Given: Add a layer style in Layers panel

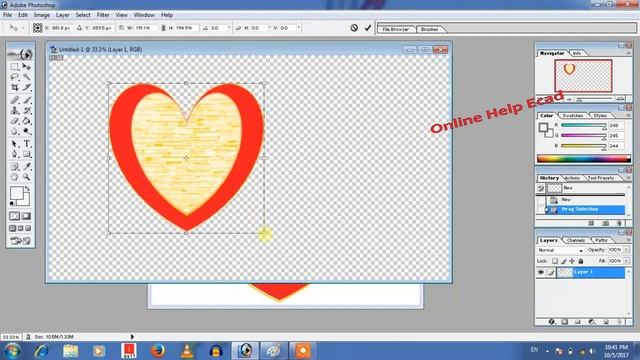Looking at the screenshot, I should click(551, 322).
